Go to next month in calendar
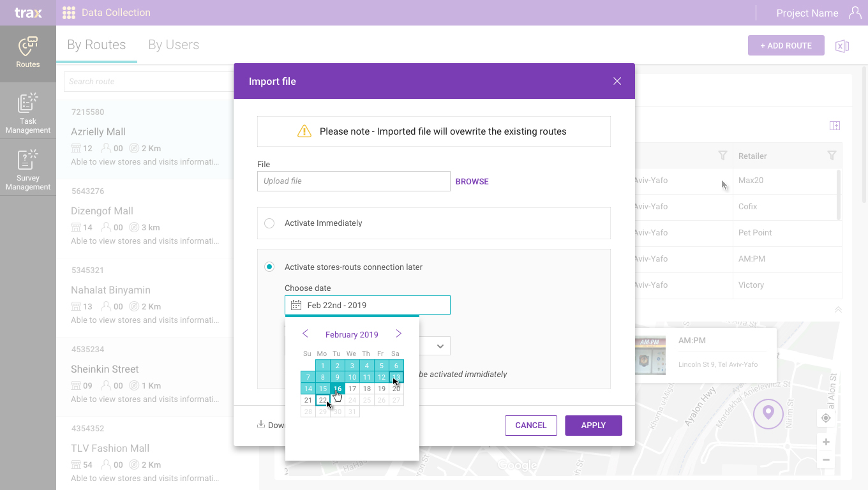The image size is (868, 490). point(399,334)
